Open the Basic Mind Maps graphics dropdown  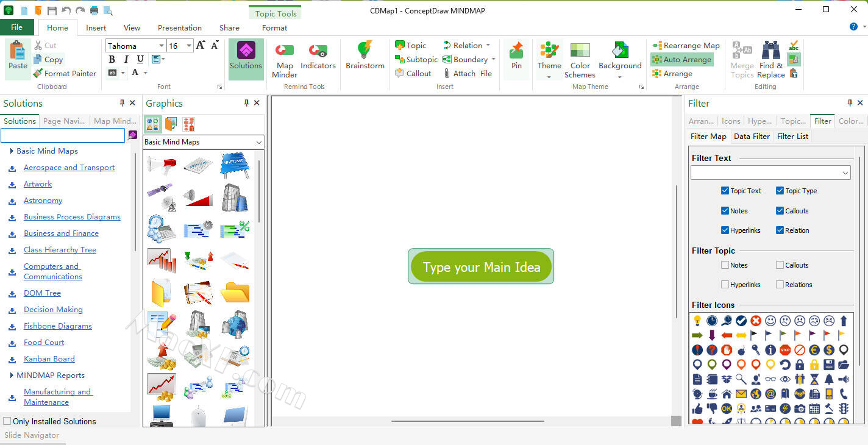point(258,142)
